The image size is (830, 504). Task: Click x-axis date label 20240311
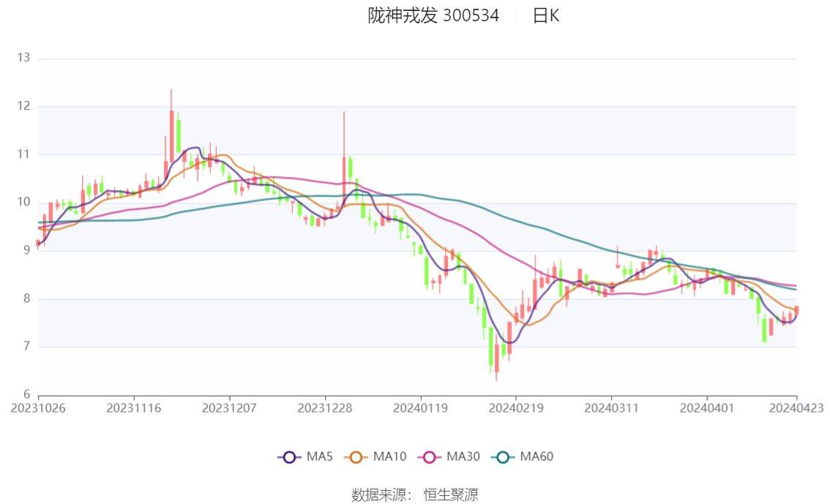(611, 408)
